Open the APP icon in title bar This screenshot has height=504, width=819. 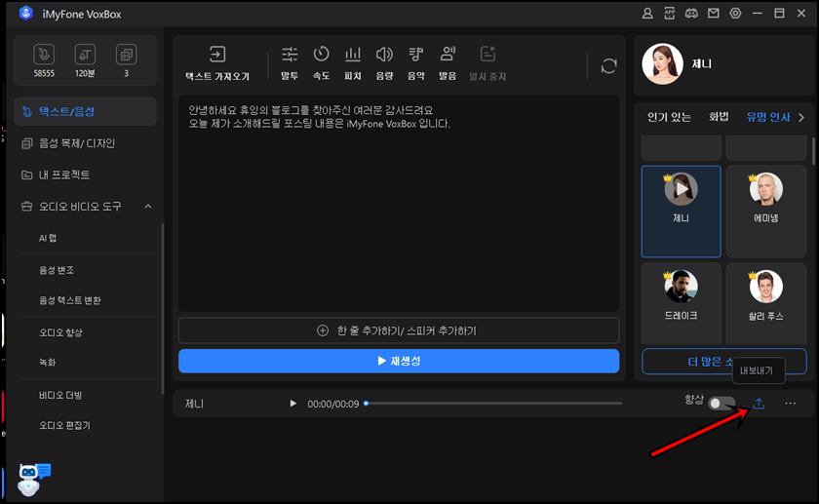coord(669,14)
